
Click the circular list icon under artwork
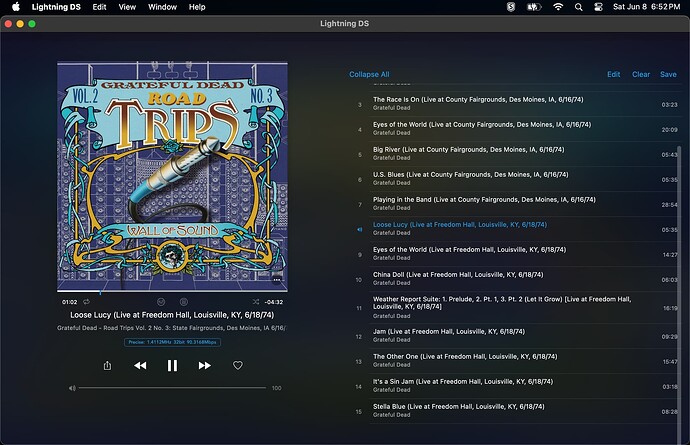pos(184,302)
